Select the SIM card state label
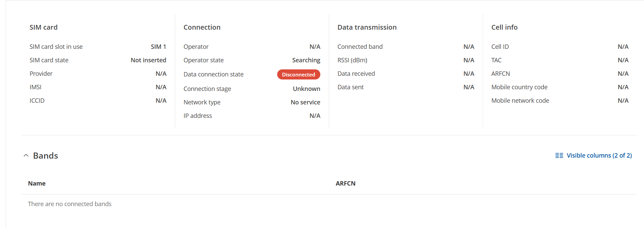 click(x=49, y=60)
